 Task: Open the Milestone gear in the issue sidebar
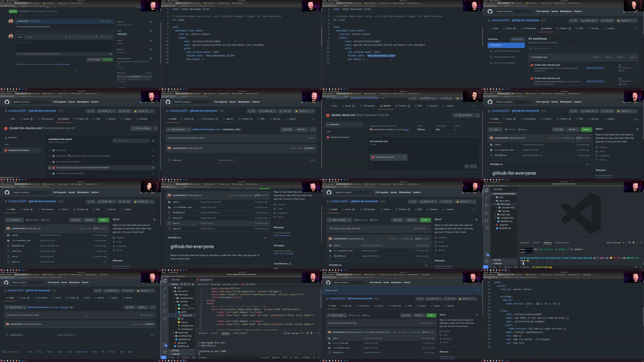(x=151, y=49)
